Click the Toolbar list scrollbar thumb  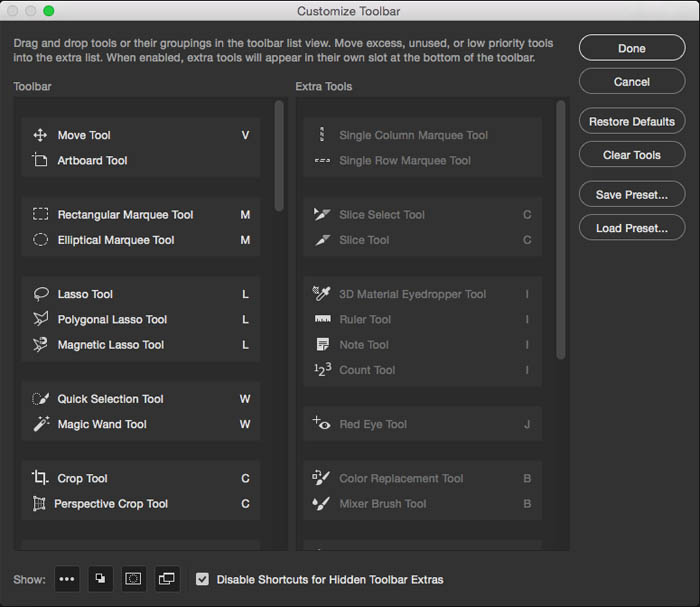[279, 156]
